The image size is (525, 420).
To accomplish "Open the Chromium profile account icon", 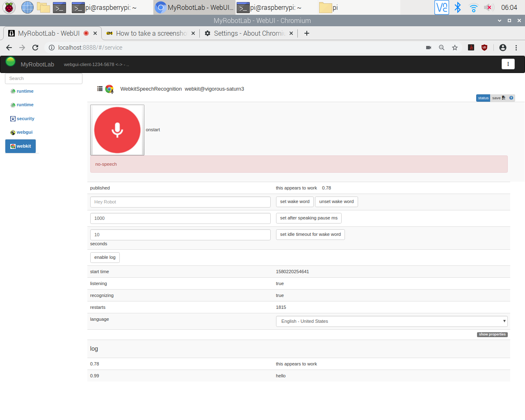I will tap(503, 48).
